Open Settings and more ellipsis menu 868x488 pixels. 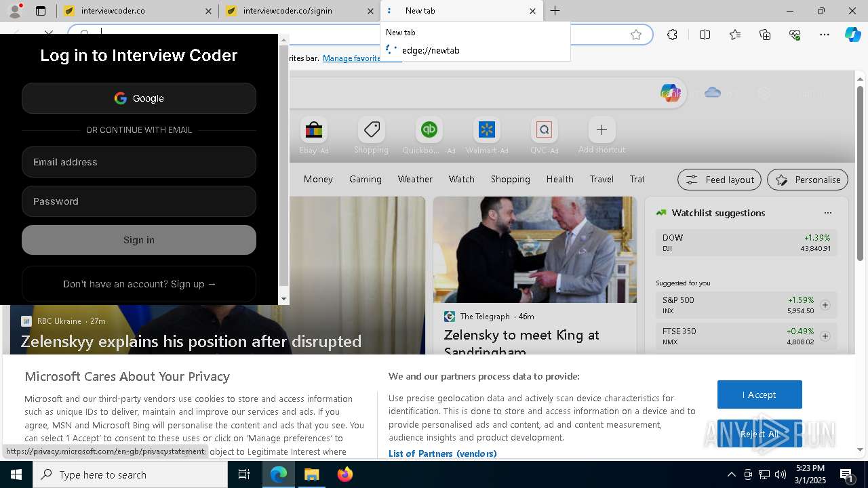tap(825, 35)
